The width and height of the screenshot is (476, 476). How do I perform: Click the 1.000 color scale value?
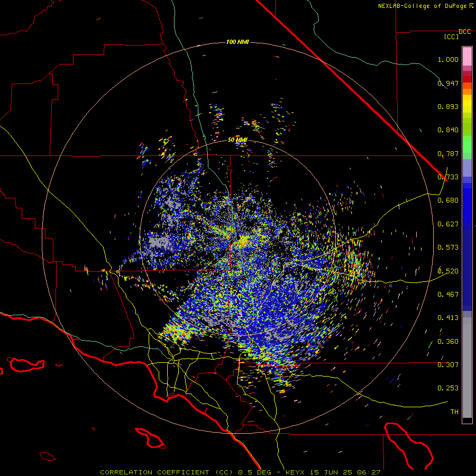[x=448, y=59]
